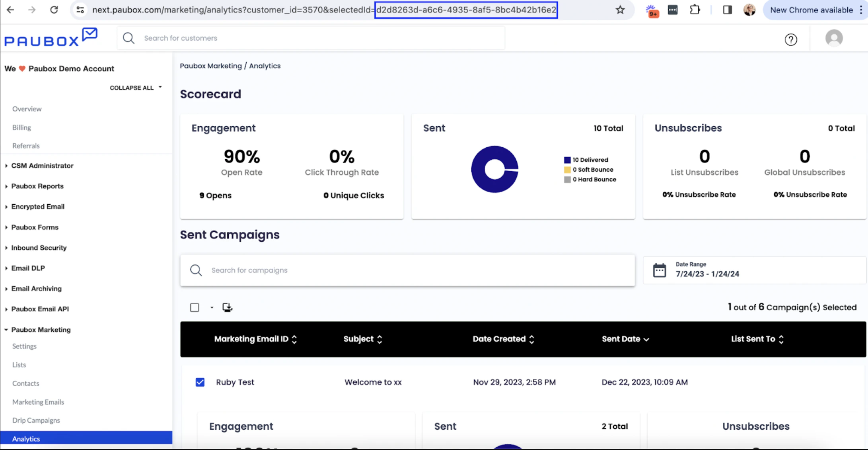Open the help question mark icon
The image size is (868, 450).
pos(791,39)
